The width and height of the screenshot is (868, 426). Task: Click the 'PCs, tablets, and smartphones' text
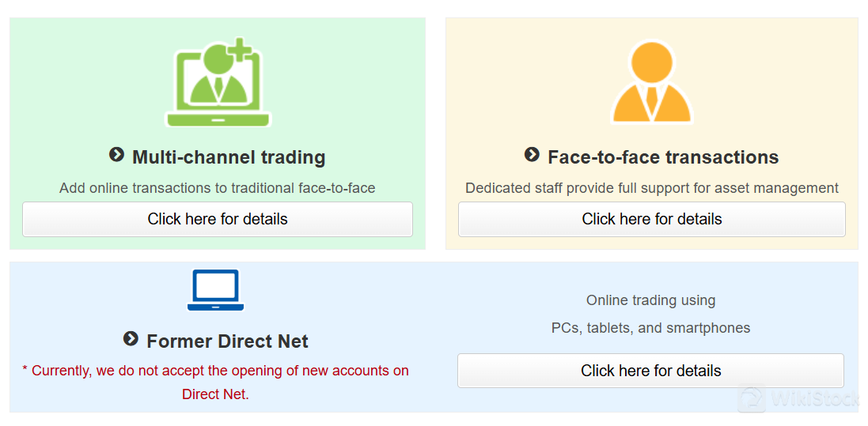click(650, 327)
